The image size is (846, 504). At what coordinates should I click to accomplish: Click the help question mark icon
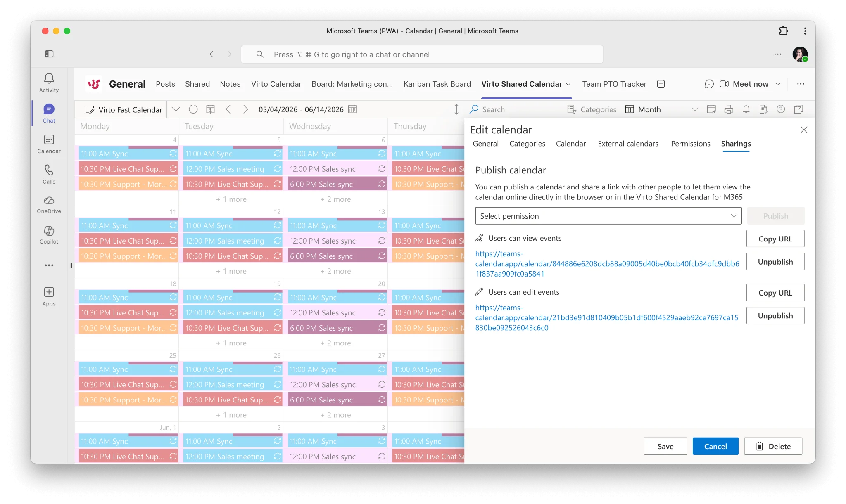[x=781, y=109]
